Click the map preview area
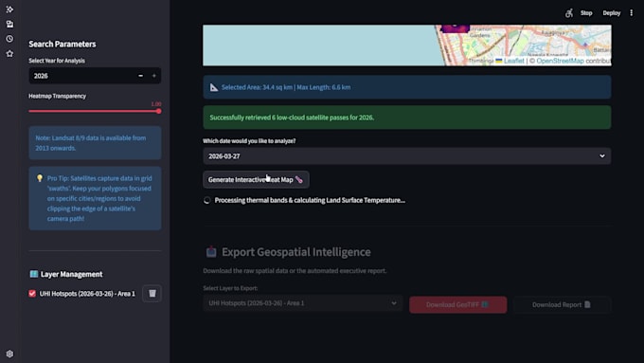This screenshot has height=363, width=644. 406,45
